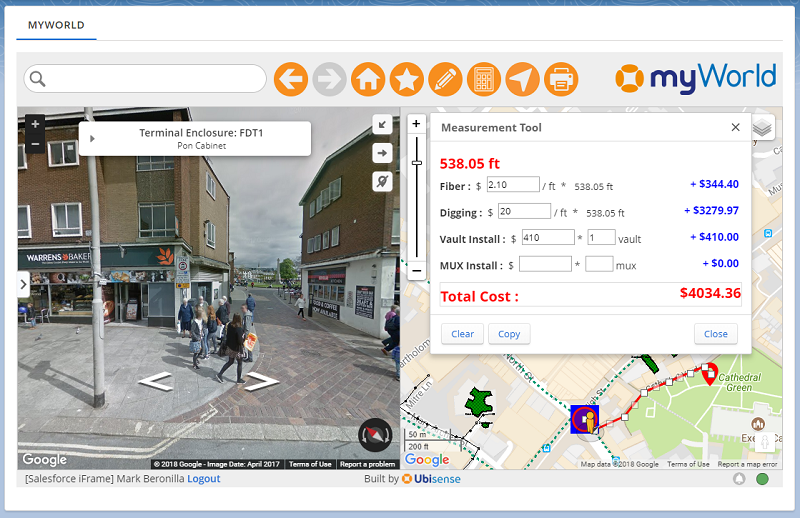Expand the collapsed left side panel
The width and height of the screenshot is (800, 518).
[23, 285]
